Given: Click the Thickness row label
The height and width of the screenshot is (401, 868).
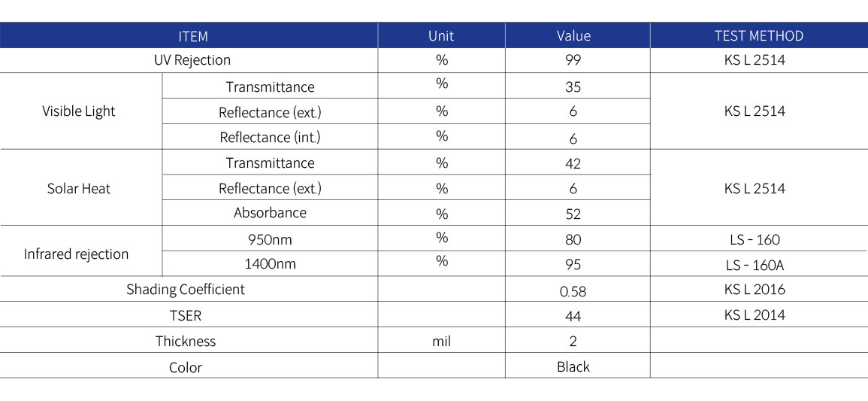Looking at the screenshot, I should point(186,341).
